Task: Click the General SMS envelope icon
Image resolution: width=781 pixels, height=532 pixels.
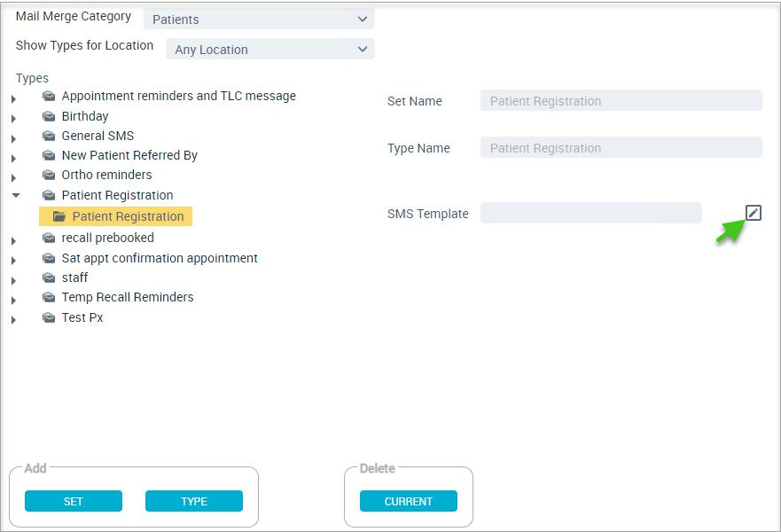Action: pos(49,136)
